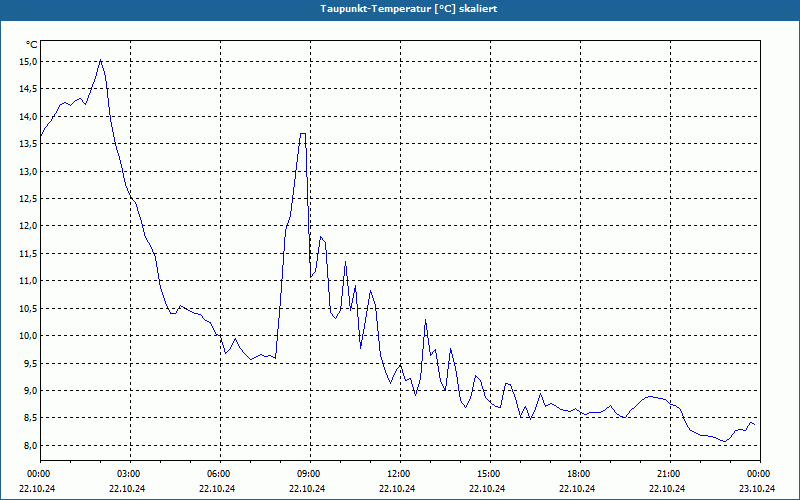Image resolution: width=800 pixels, height=500 pixels.
Task: Click the 10,5 y-axis label
Action: click(29, 308)
